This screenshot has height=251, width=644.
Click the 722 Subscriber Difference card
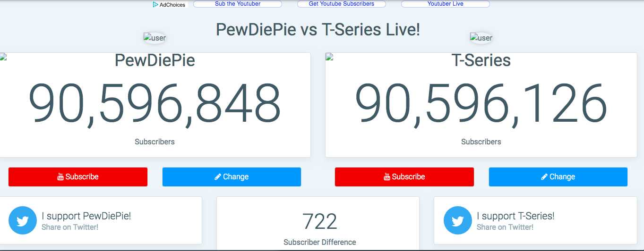[x=318, y=224]
